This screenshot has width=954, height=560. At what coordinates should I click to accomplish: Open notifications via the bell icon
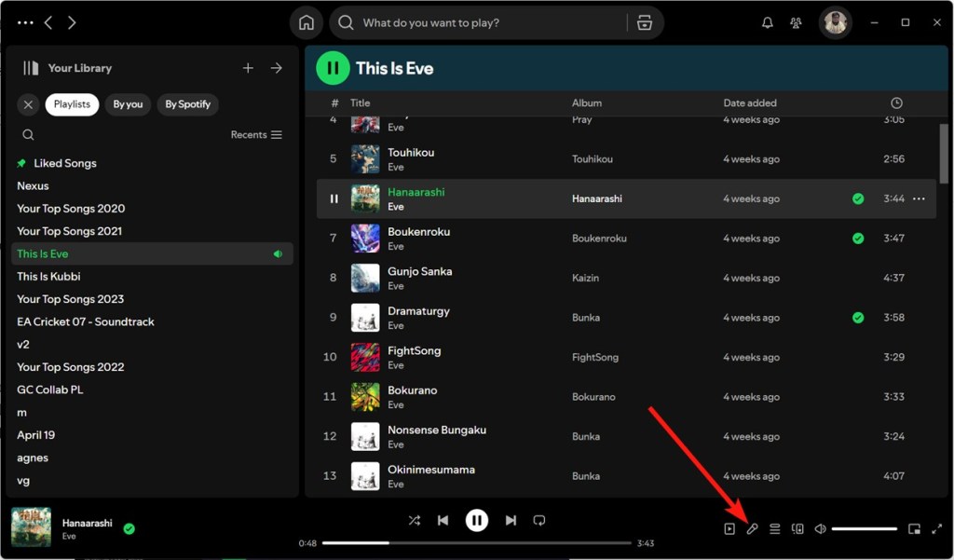(x=767, y=22)
